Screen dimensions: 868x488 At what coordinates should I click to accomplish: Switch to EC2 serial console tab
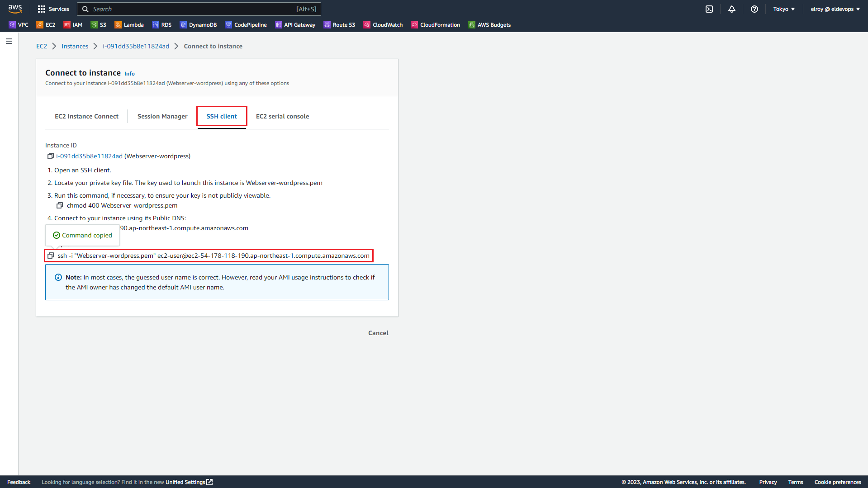[x=283, y=116]
